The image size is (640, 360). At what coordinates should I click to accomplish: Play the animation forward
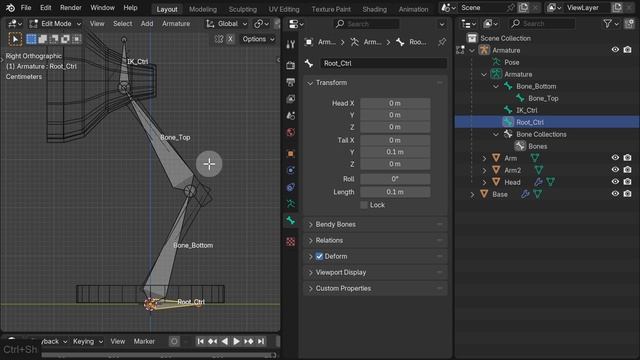tap(236, 341)
